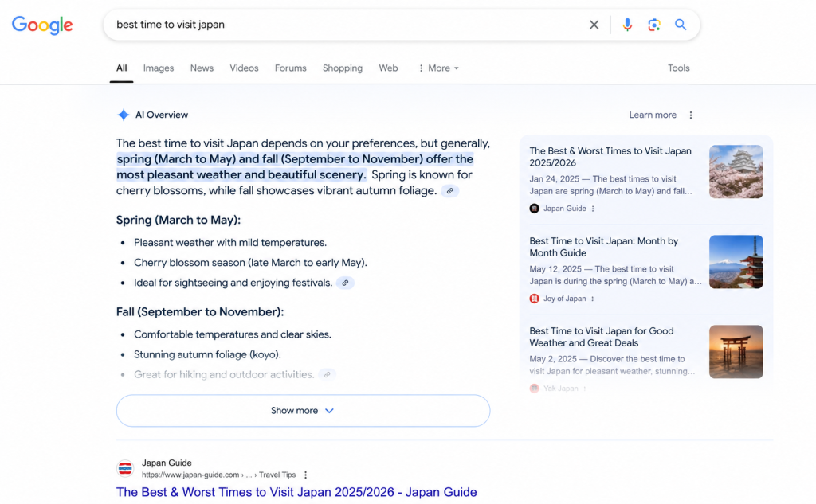Open source link icon after 'outdoor activities'

(x=327, y=374)
